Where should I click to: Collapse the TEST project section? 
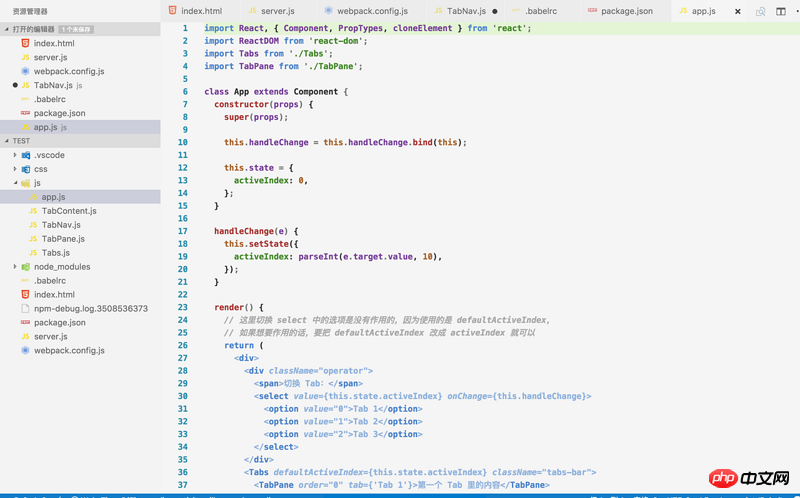click(6, 141)
